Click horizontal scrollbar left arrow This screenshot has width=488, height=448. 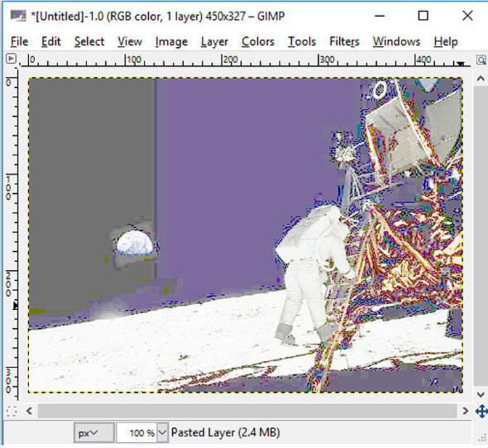coord(30,411)
